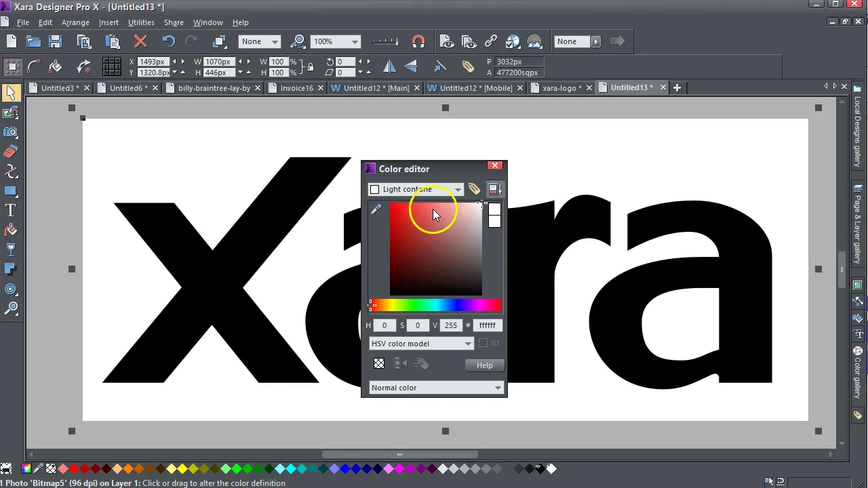Flip the selection vertically
Image resolution: width=868 pixels, height=488 pixels.
(411, 66)
